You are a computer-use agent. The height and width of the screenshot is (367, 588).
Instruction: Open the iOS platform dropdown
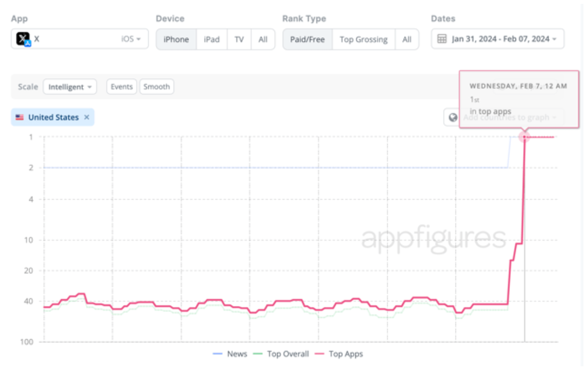point(131,39)
